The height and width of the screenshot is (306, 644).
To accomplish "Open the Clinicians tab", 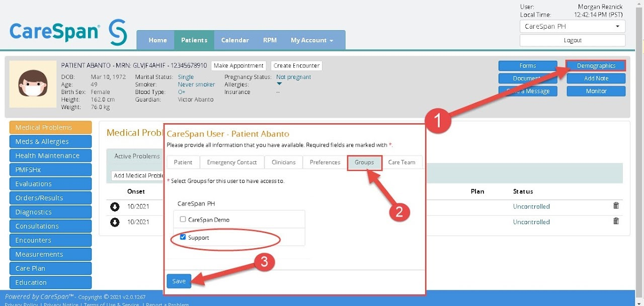I will (283, 162).
